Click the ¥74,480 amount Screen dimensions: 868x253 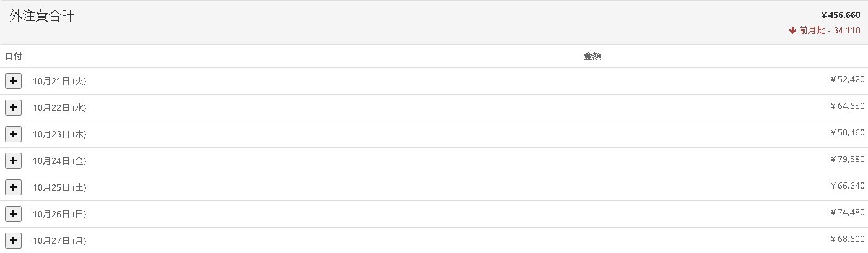[847, 213]
